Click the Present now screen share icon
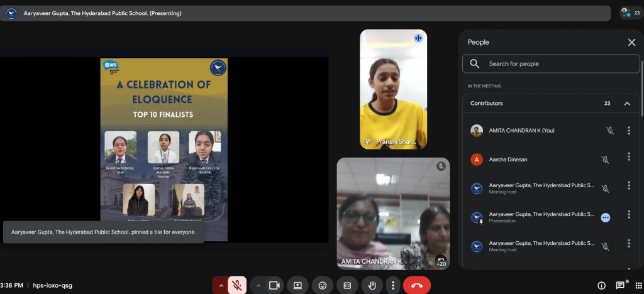Viewport: 644px width, 294px height. tap(298, 285)
